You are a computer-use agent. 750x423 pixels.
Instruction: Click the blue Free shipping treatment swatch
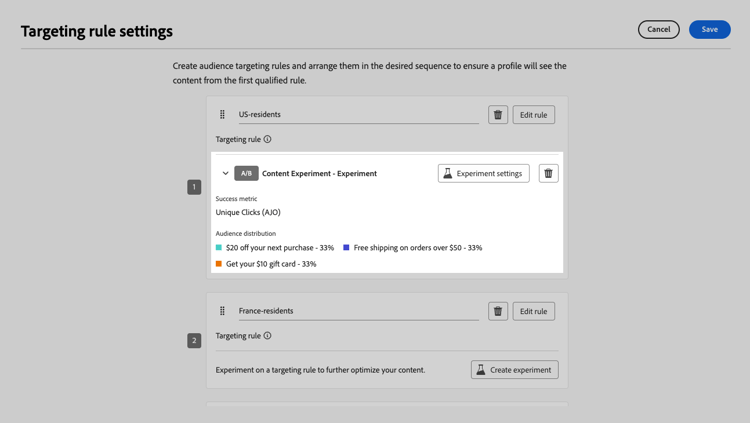pos(346,247)
